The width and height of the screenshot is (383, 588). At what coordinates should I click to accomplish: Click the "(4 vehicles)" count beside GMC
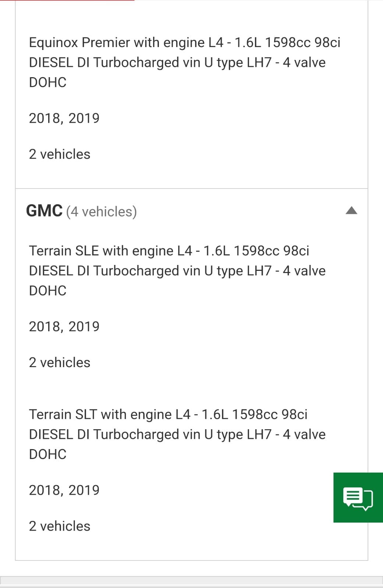pos(102,212)
